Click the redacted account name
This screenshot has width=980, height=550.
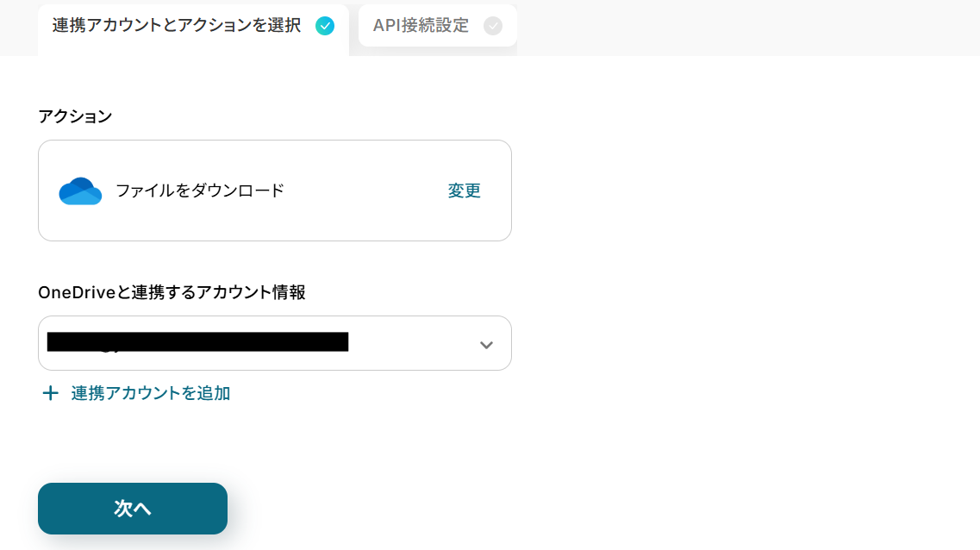197,342
